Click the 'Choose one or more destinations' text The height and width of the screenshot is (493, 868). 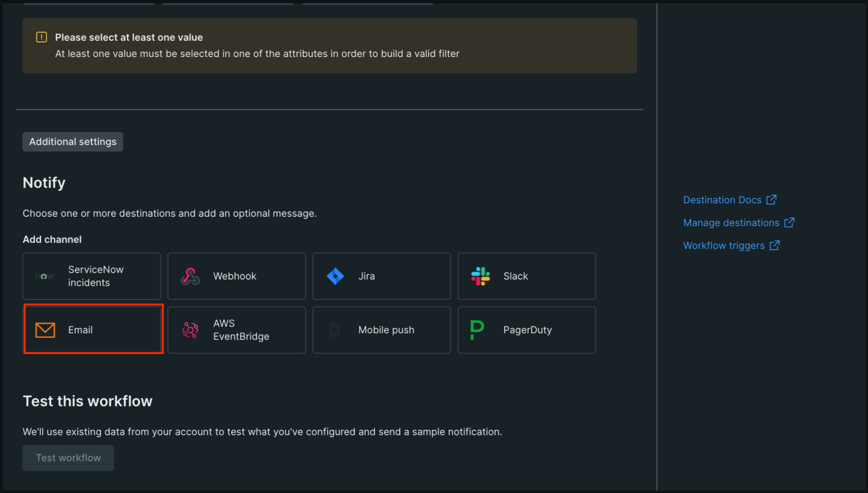click(x=170, y=213)
